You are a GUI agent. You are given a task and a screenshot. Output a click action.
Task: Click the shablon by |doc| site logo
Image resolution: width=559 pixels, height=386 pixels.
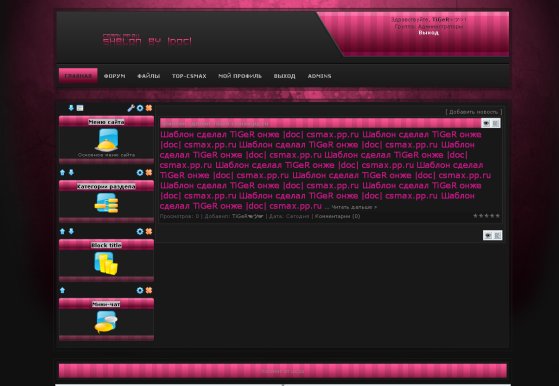coord(147,40)
